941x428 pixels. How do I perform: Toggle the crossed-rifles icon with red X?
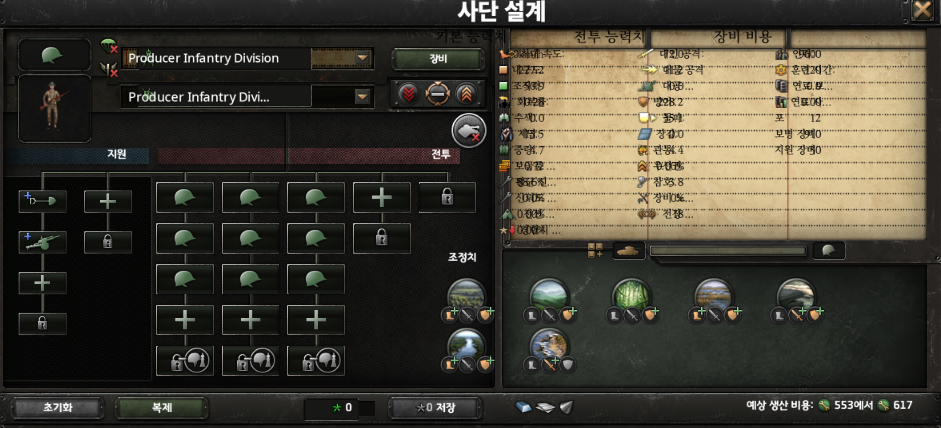(x=109, y=70)
